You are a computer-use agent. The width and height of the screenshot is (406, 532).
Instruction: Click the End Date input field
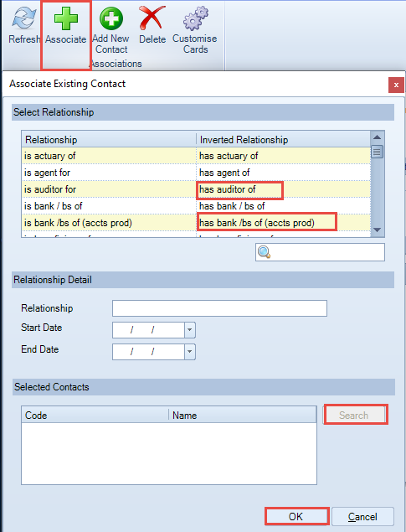point(149,352)
